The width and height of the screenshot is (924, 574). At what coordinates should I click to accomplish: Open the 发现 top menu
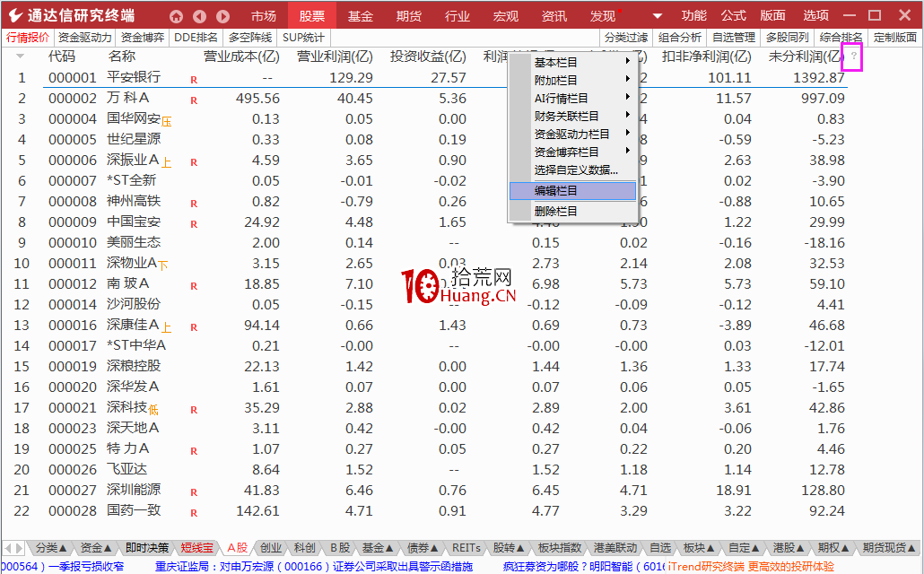tap(602, 16)
